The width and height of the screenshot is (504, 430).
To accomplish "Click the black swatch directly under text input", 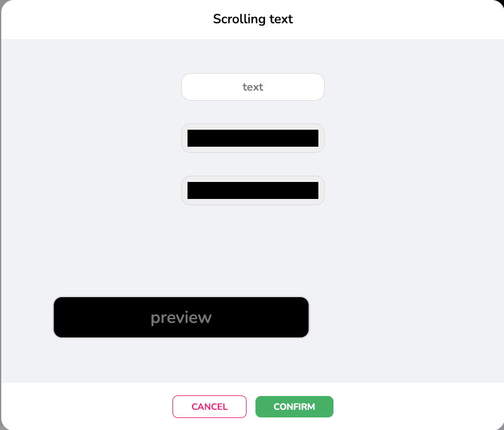I will point(252,138).
